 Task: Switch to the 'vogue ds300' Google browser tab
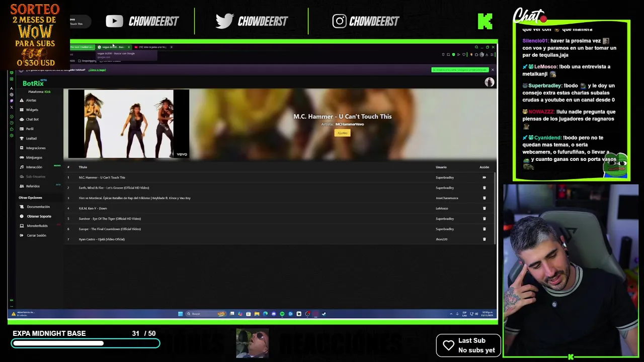(113, 47)
